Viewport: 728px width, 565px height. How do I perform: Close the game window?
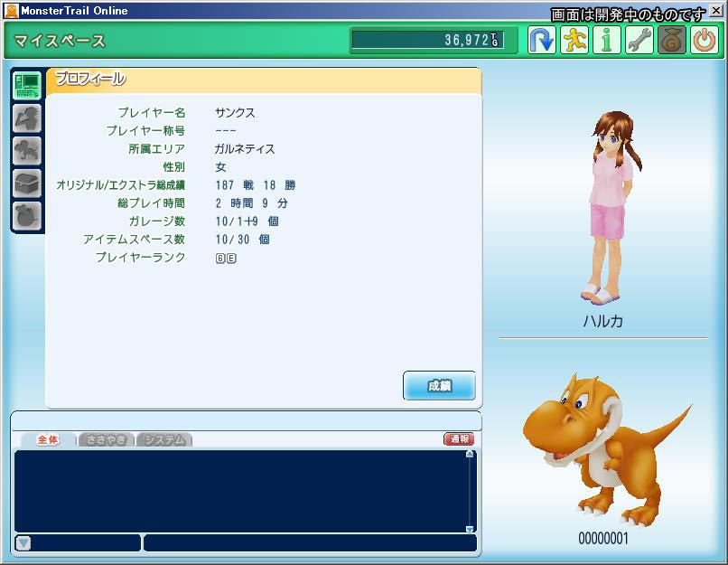716,10
